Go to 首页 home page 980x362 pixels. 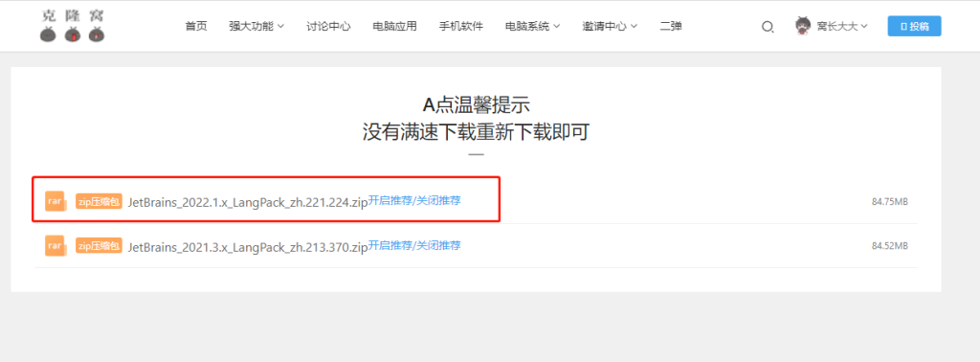pos(196,26)
